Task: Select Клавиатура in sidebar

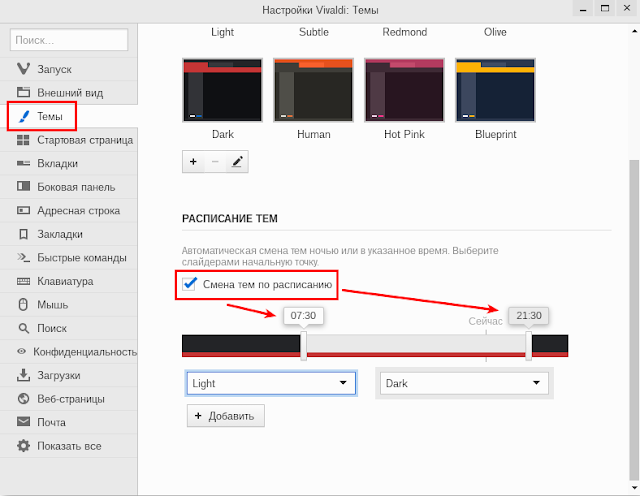Action: (x=69, y=281)
